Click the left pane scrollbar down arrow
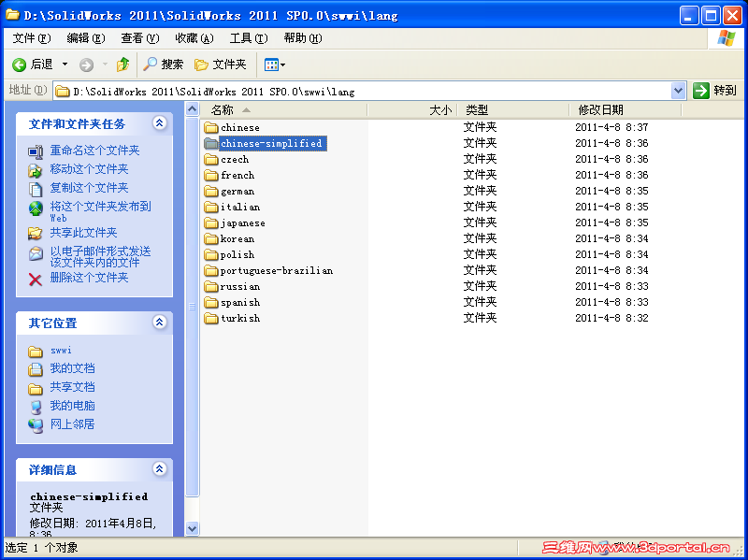Viewport: 748px width, 560px height. [x=192, y=528]
